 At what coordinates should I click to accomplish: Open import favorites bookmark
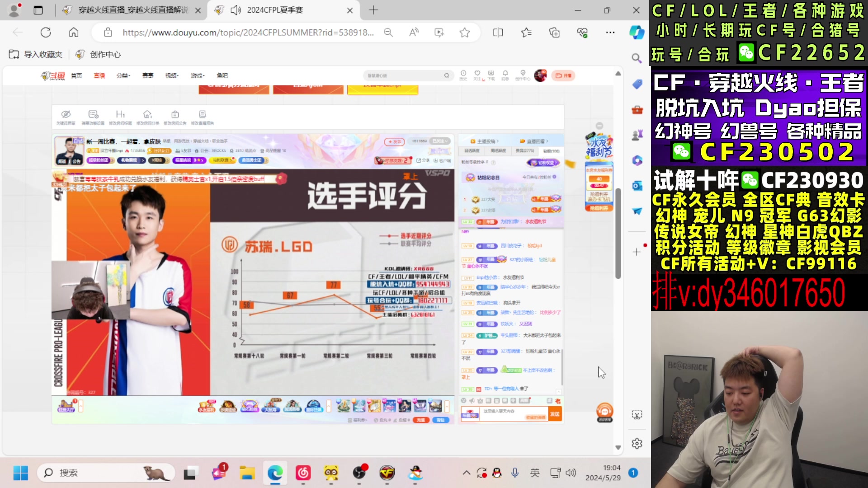[x=36, y=54]
